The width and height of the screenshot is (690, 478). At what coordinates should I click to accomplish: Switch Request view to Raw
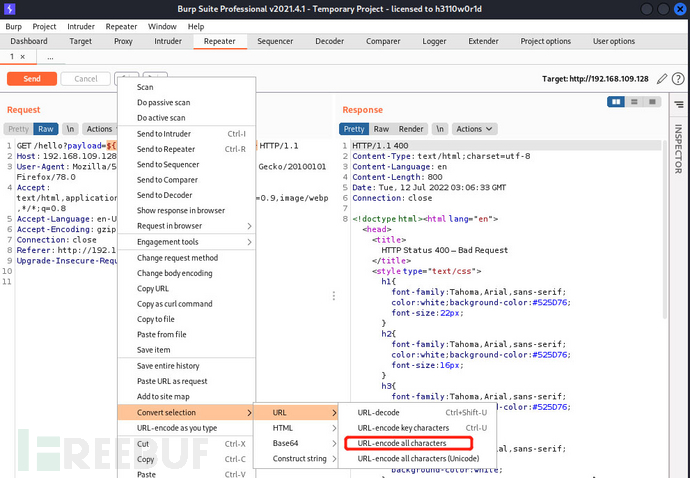pyautogui.click(x=45, y=129)
